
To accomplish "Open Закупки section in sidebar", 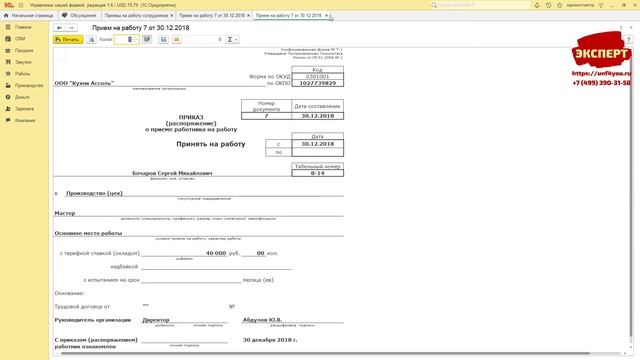I will (x=24, y=62).
